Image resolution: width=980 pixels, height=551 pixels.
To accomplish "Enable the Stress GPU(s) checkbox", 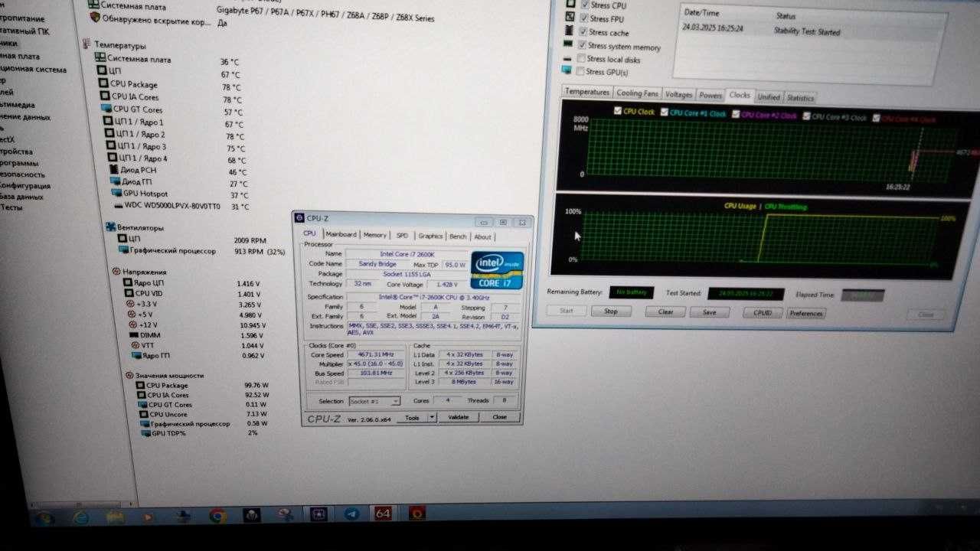I will click(580, 71).
